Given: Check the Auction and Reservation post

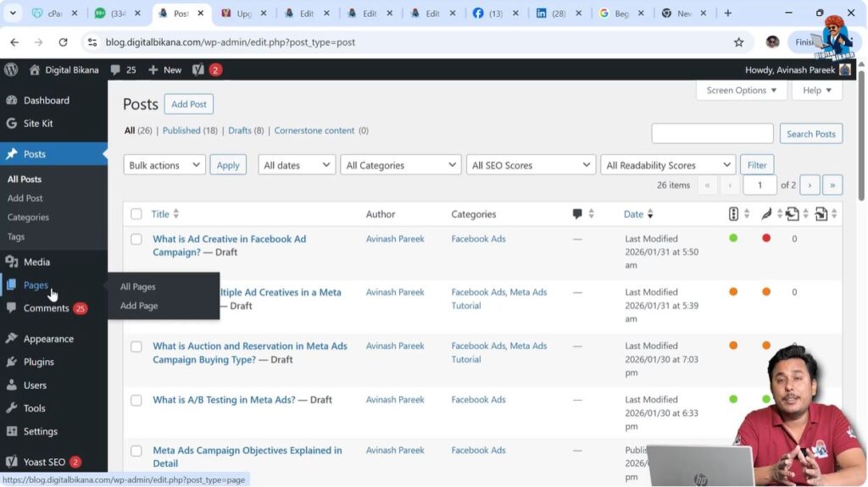Looking at the screenshot, I should (x=136, y=346).
